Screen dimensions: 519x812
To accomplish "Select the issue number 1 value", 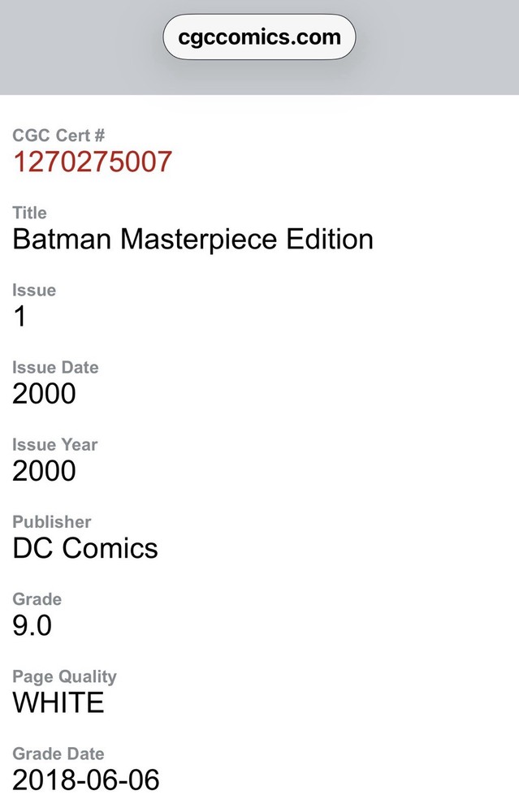I will 20,317.
